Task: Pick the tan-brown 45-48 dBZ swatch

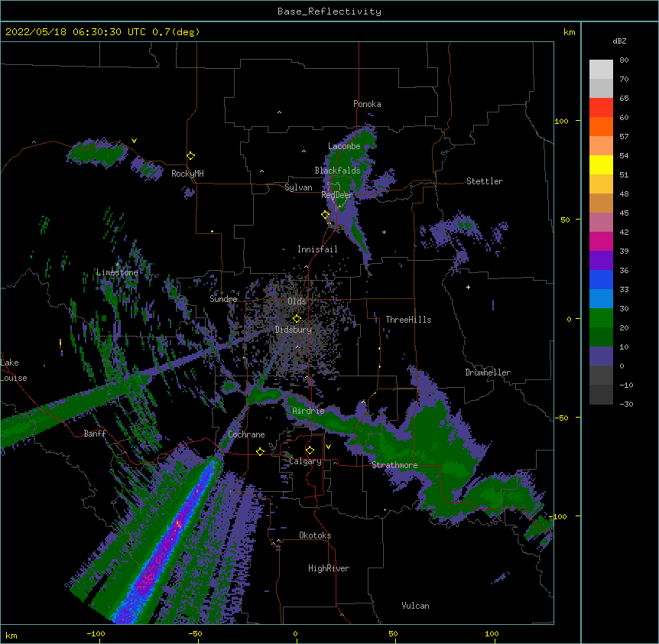Action: 601,203
